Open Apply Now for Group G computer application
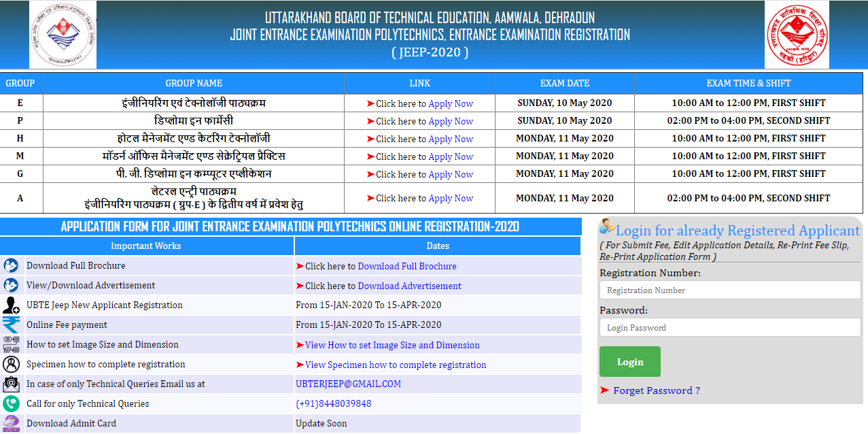The image size is (868, 434). 451,174
